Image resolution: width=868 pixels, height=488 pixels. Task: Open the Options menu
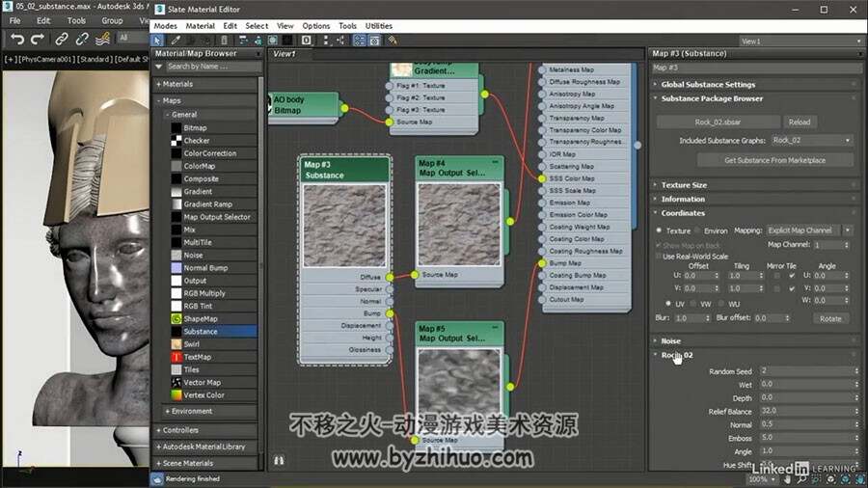tap(316, 26)
